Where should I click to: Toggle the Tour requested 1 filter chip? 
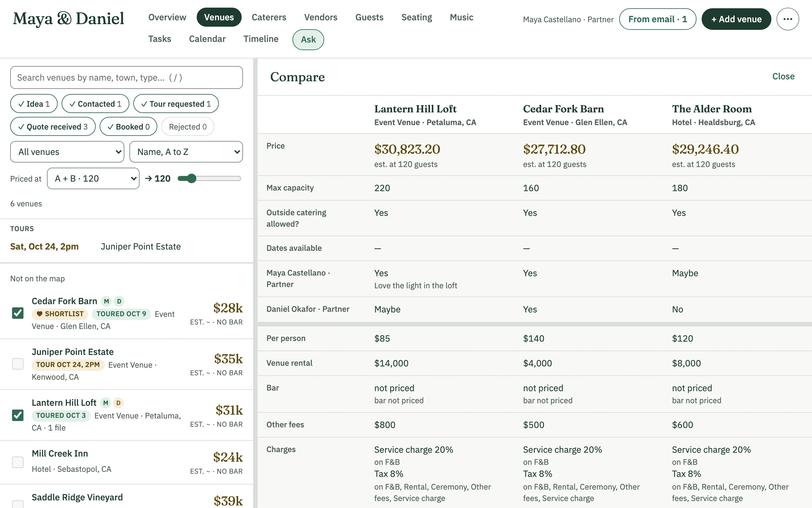[176, 104]
